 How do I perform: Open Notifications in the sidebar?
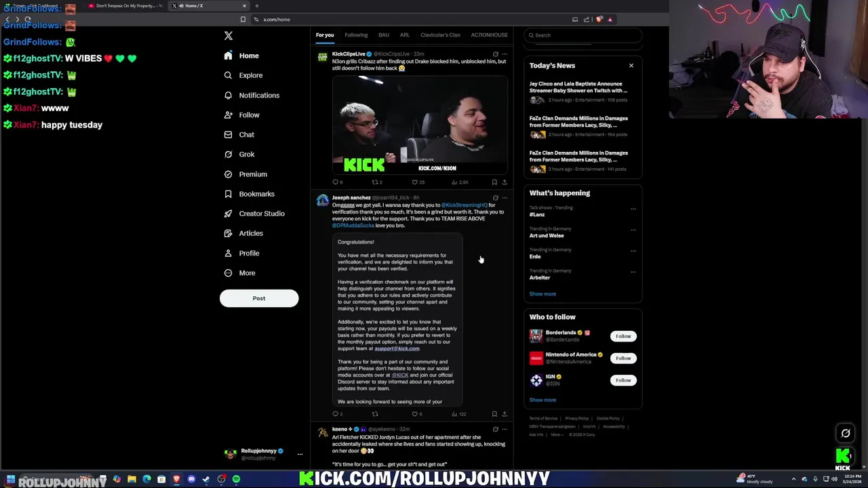click(252, 95)
